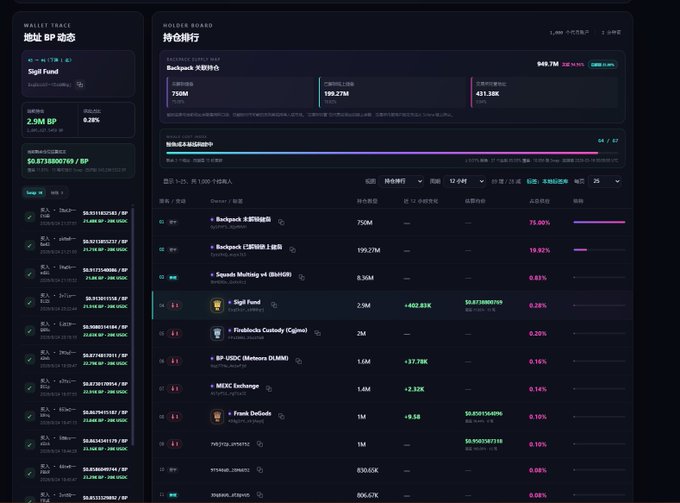Screen dimensions: 680x503
Task: Click check icon for $0.9311 swap entry
Action: (x=29, y=217)
